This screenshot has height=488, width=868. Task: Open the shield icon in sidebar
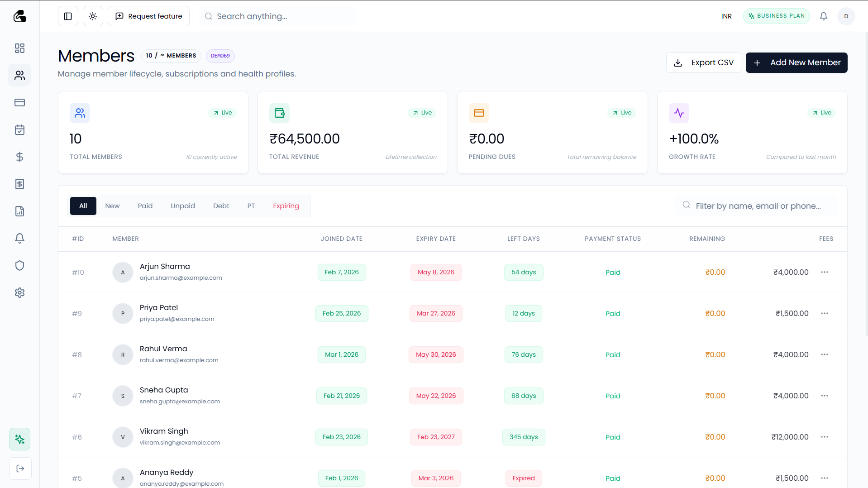19,266
